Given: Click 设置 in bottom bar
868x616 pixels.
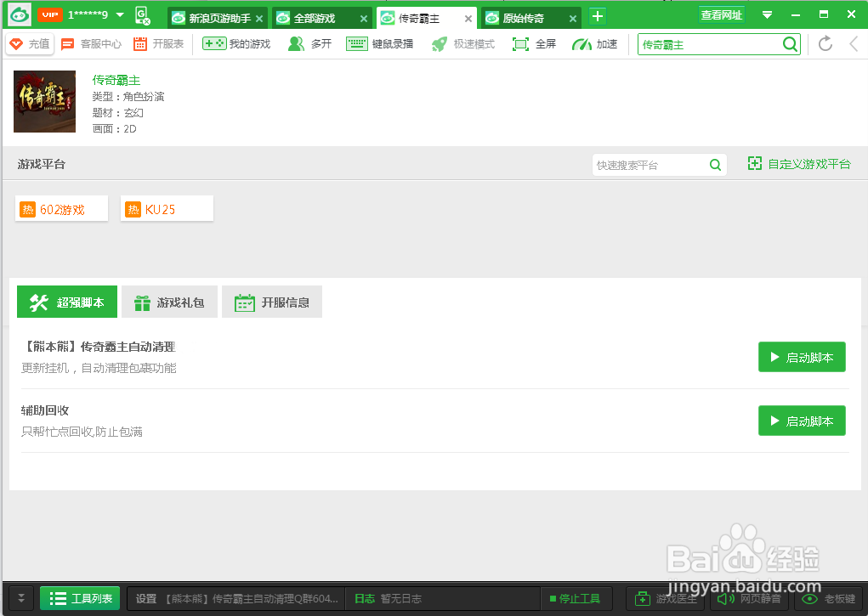Looking at the screenshot, I should 146,599.
